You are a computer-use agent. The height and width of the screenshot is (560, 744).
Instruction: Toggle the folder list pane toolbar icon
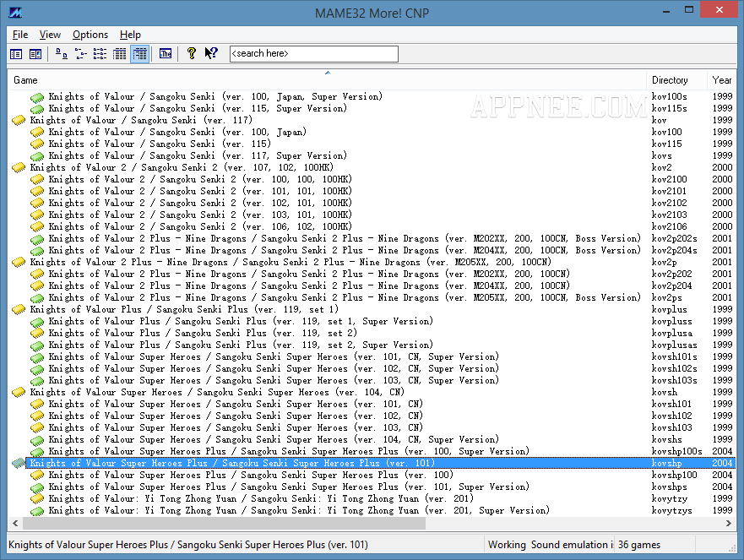16,54
